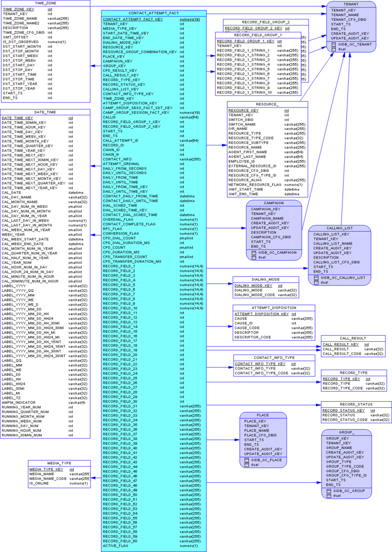Select the DATE_TIME table title
The width and height of the screenshot is (392, 552).
[x=45, y=113]
